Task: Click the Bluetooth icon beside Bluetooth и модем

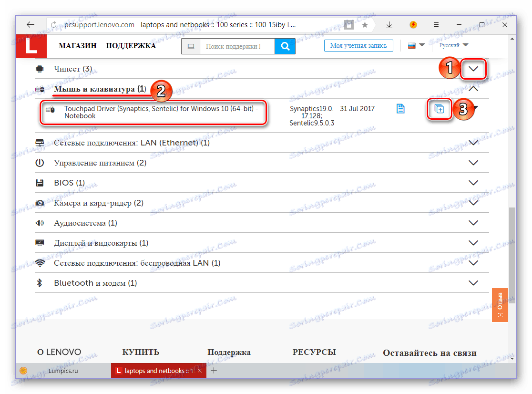Action: (x=40, y=283)
